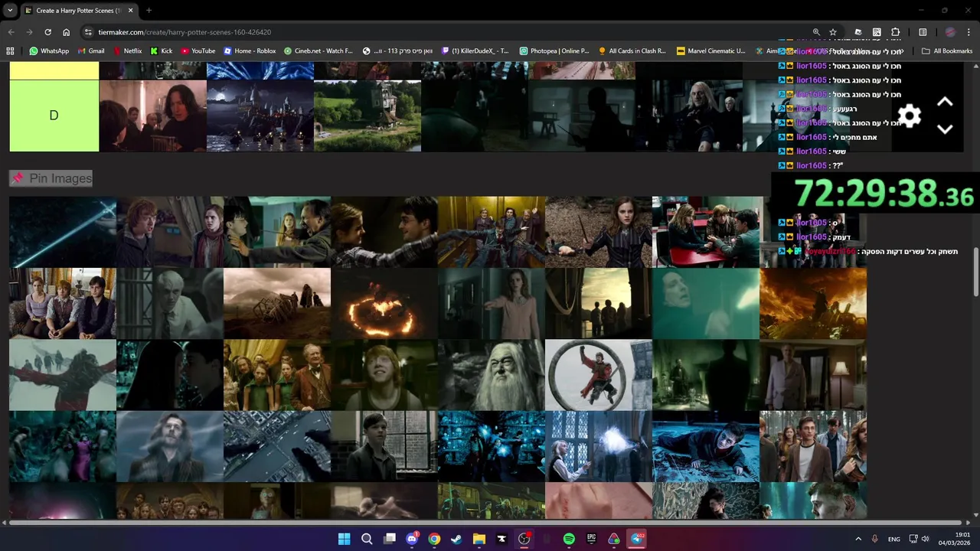Screen dimensions: 980x551
Task: Go back in browser history
Action: [11, 32]
